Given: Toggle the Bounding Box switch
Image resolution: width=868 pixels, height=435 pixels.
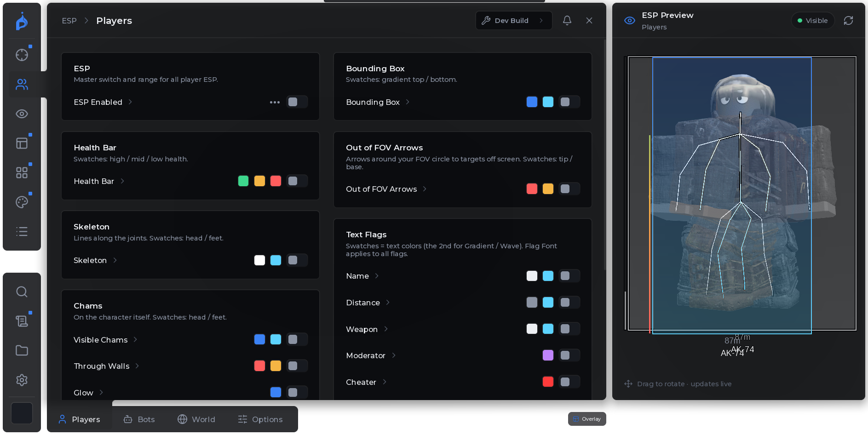Looking at the screenshot, I should pos(569,102).
